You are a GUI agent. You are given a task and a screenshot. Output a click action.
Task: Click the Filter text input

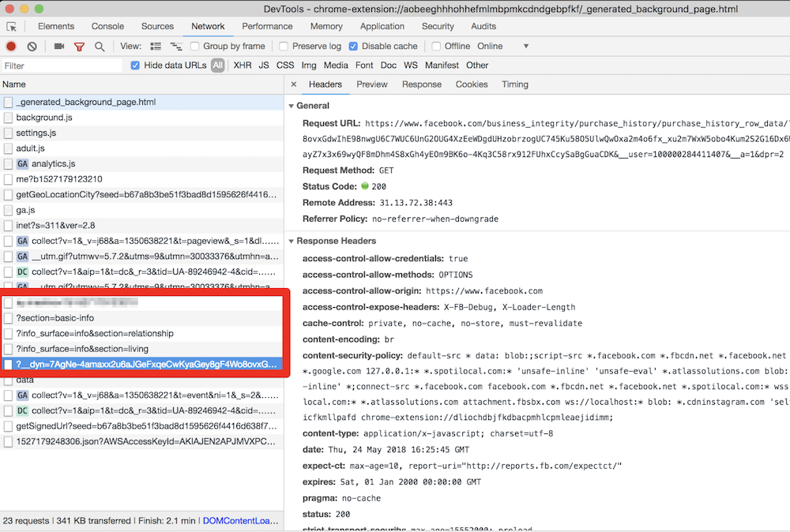pyautogui.click(x=62, y=66)
